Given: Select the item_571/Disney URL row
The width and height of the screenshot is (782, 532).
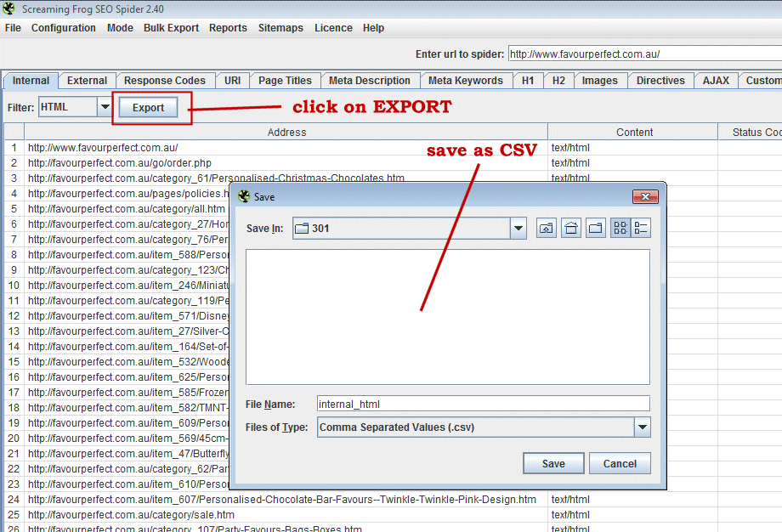Looking at the screenshot, I should [128, 316].
